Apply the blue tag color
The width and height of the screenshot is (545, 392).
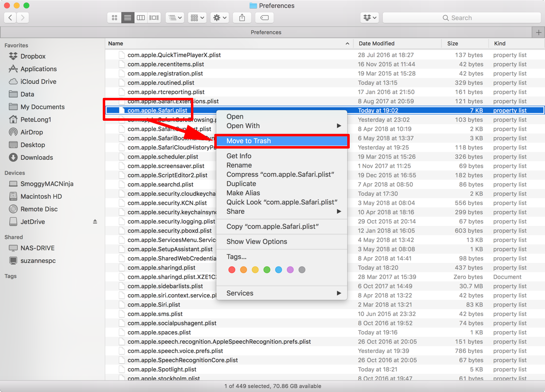[279, 270]
